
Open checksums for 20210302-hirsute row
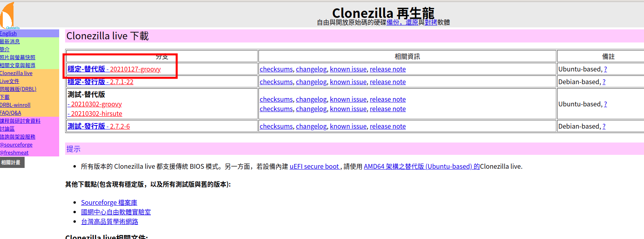click(x=276, y=109)
